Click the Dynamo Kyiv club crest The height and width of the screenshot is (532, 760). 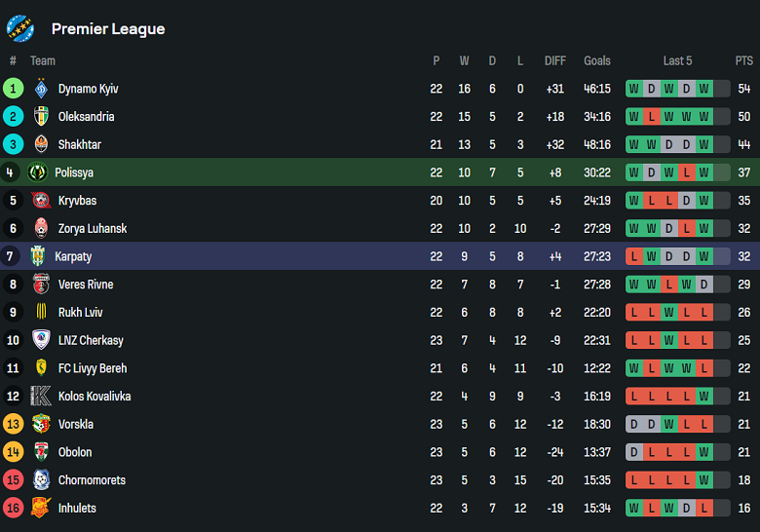coord(41,89)
